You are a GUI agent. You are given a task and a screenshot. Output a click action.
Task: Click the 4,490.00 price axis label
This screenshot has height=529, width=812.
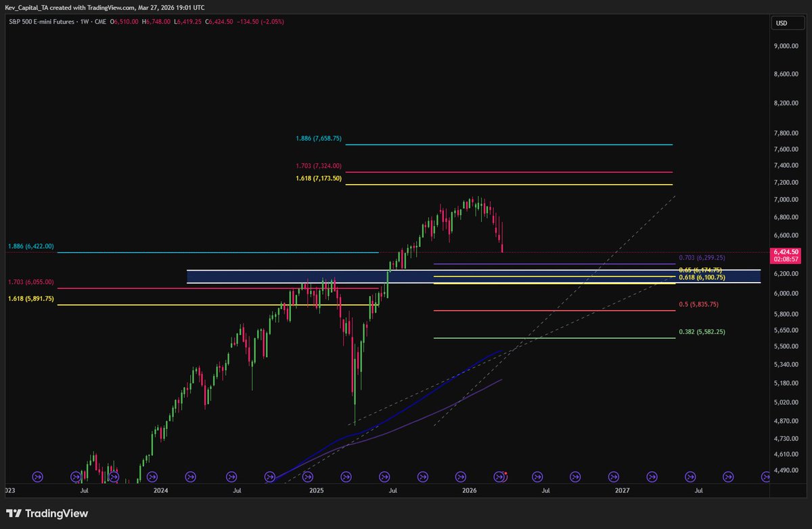click(785, 470)
